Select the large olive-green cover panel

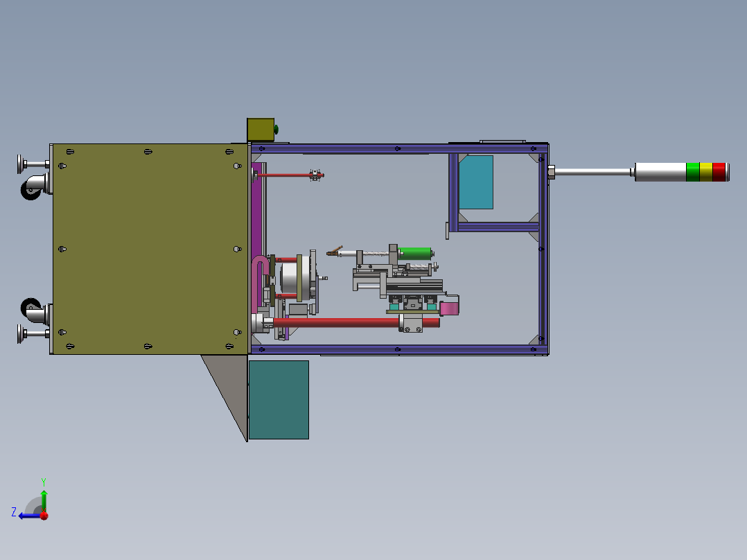coord(150,249)
